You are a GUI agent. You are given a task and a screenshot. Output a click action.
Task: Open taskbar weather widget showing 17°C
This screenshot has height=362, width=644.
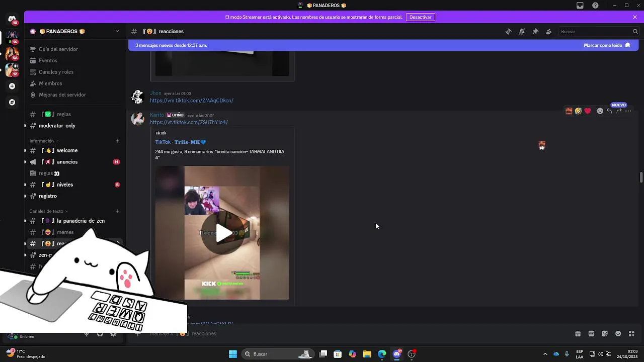25,354
